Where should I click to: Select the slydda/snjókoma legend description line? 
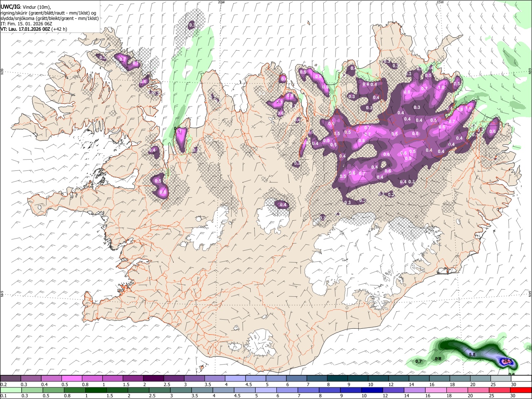[49, 18]
